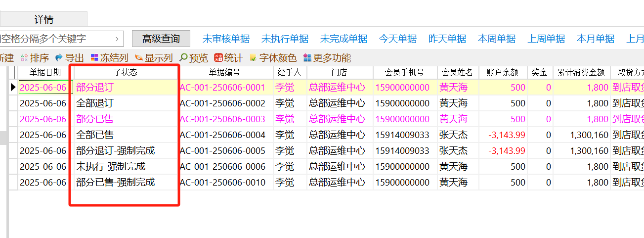Image resolution: width=644 pixels, height=238 pixels.
Task: Filter by 未执行单据 link
Action: 285,39
